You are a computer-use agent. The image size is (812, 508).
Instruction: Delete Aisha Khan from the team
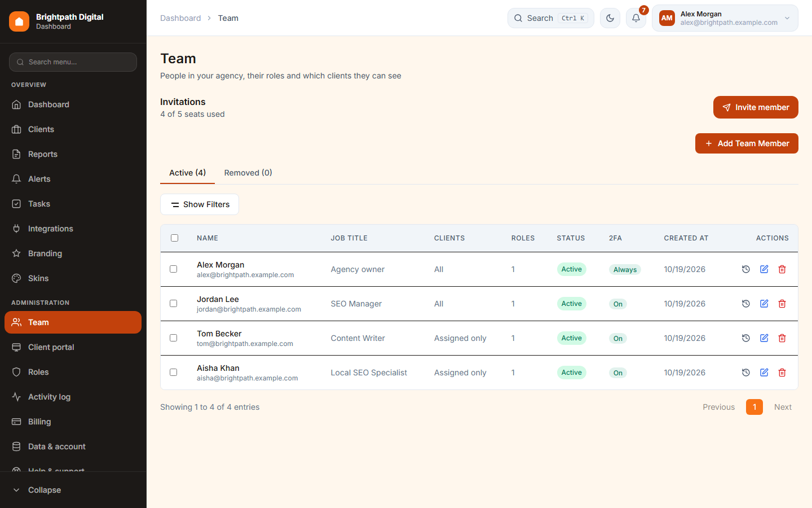click(782, 373)
